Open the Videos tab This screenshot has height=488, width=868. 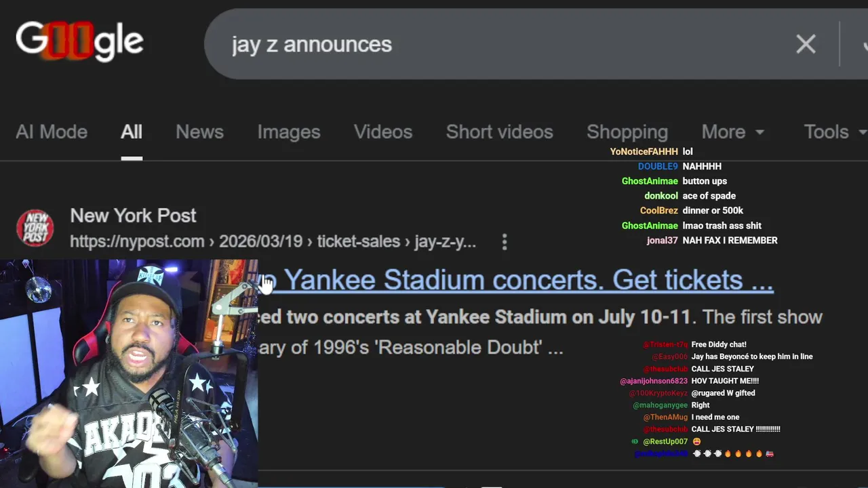pyautogui.click(x=383, y=131)
